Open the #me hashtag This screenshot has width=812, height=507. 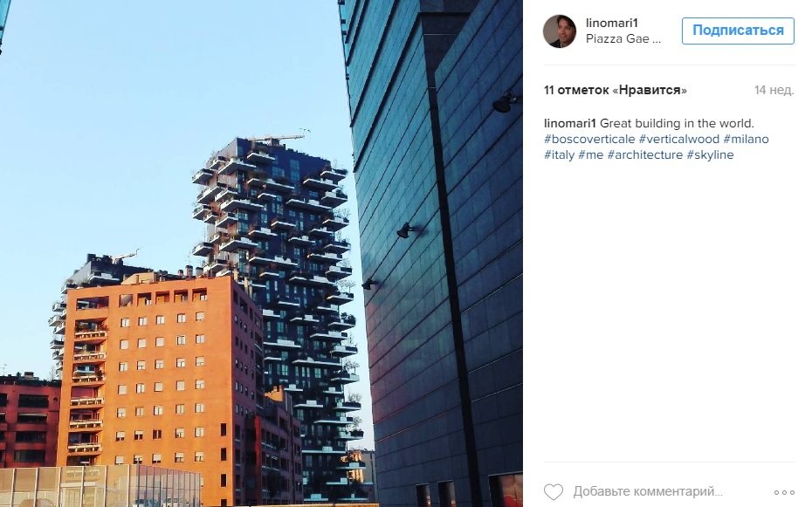pyautogui.click(x=591, y=154)
